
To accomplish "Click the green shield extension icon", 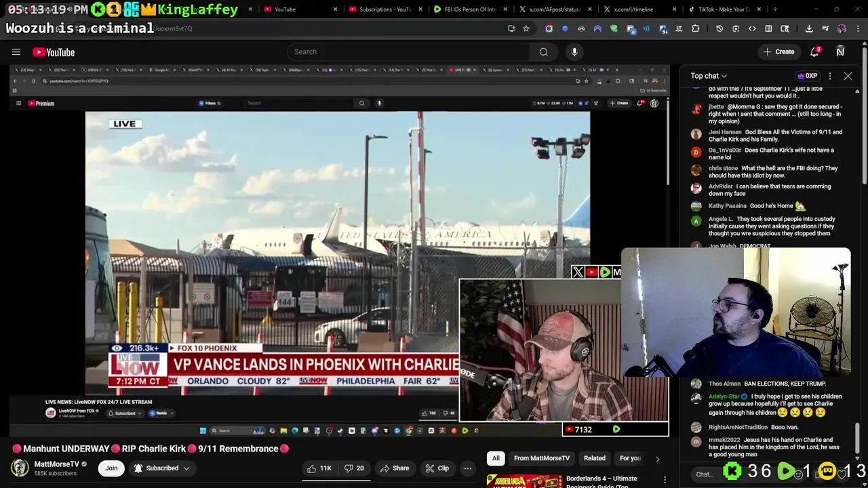I will [614, 28].
